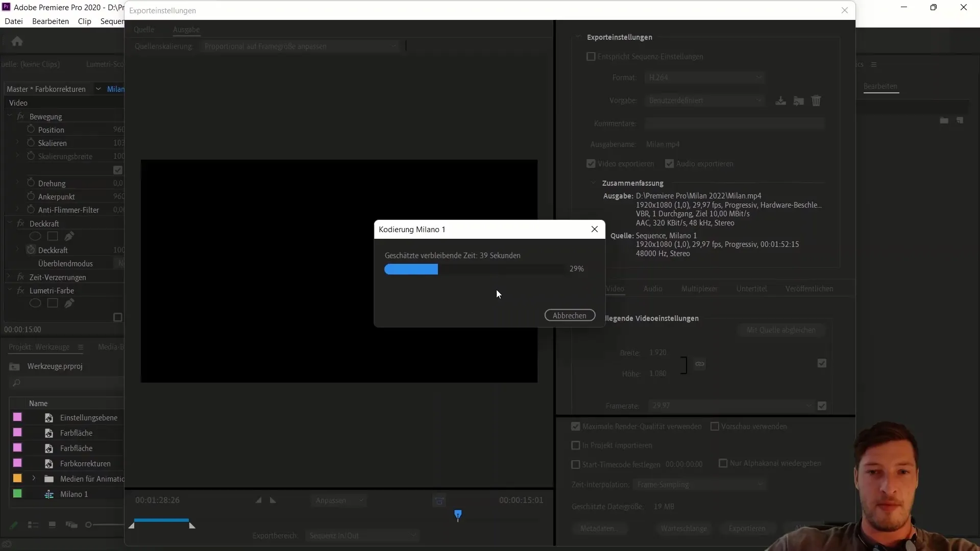Create ellipse mask under Deckkraft
This screenshot has width=980, height=551.
click(35, 236)
